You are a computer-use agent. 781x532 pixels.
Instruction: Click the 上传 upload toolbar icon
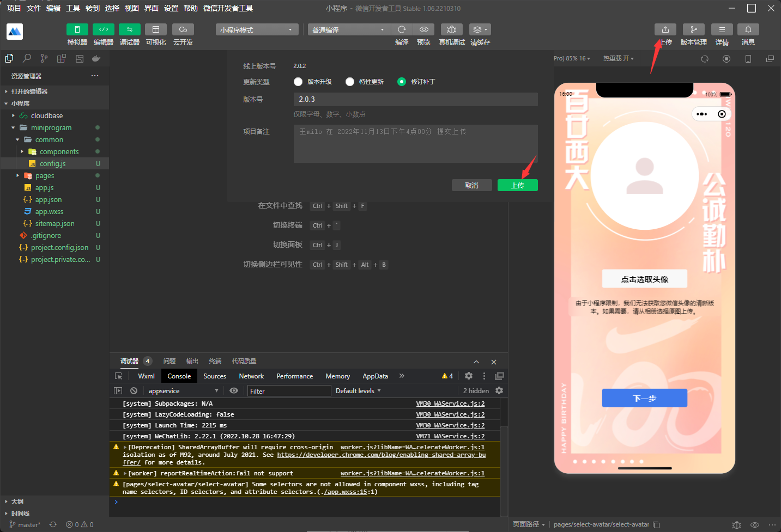tap(665, 29)
